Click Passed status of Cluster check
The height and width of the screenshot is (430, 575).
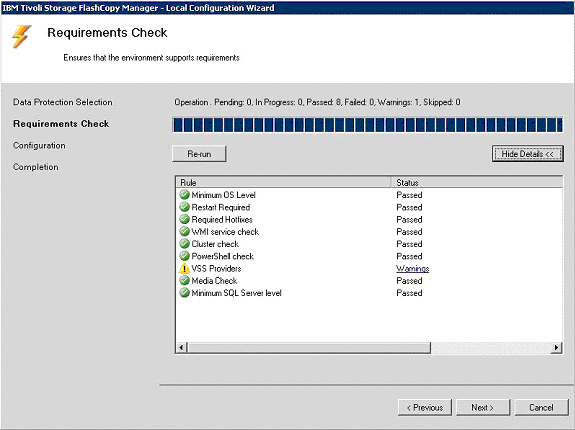click(x=409, y=244)
